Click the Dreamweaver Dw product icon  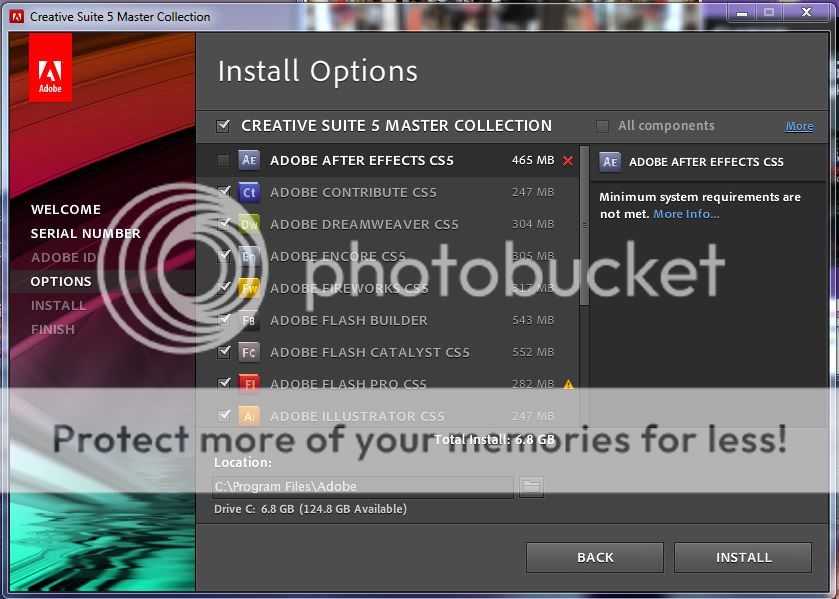[x=249, y=224]
